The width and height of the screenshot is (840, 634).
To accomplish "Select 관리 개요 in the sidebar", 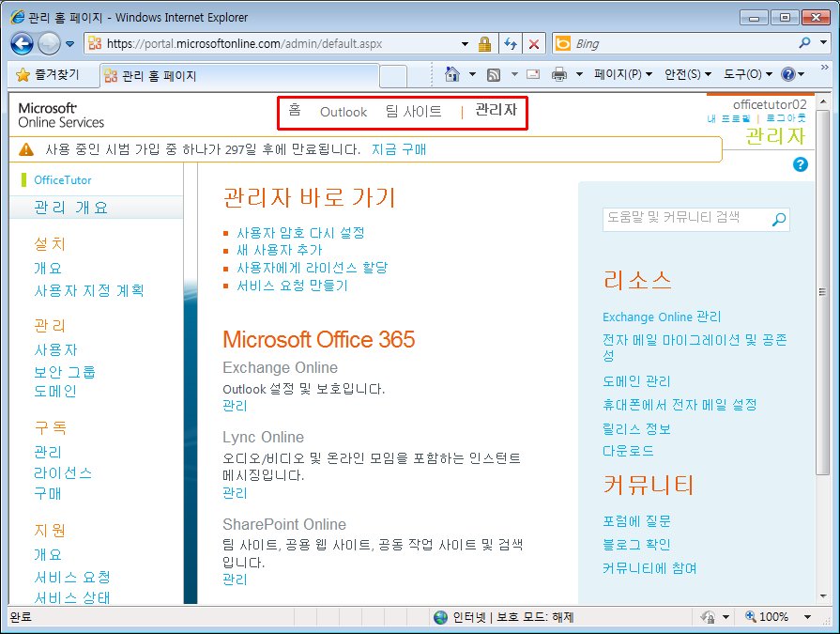I will [71, 208].
